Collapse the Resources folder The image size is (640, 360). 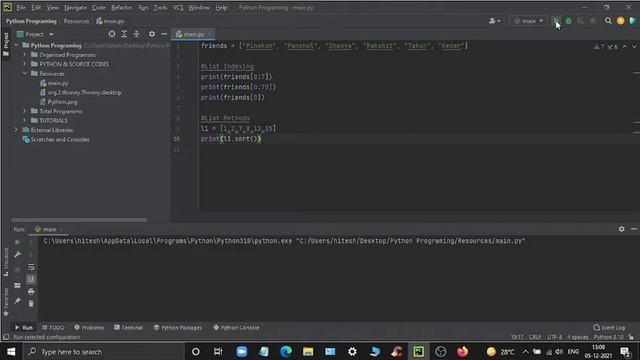(24, 73)
